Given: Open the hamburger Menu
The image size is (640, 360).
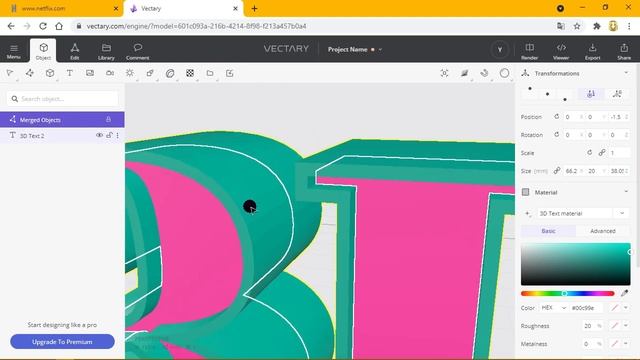Looking at the screenshot, I should click(13, 51).
